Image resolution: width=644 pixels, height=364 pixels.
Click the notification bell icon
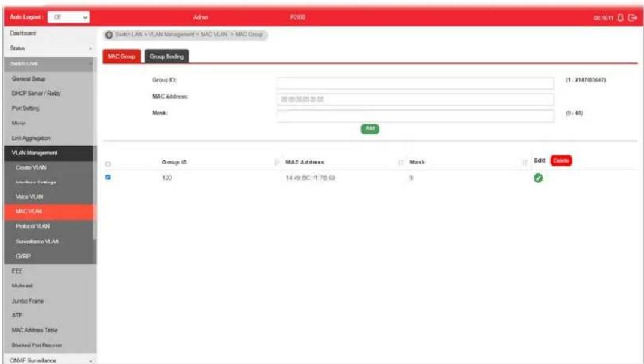pos(621,17)
